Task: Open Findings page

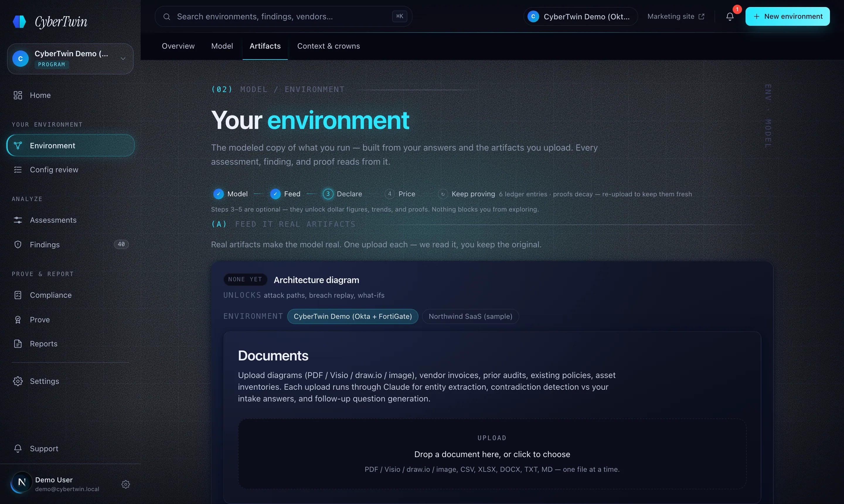Action: pyautogui.click(x=70, y=245)
